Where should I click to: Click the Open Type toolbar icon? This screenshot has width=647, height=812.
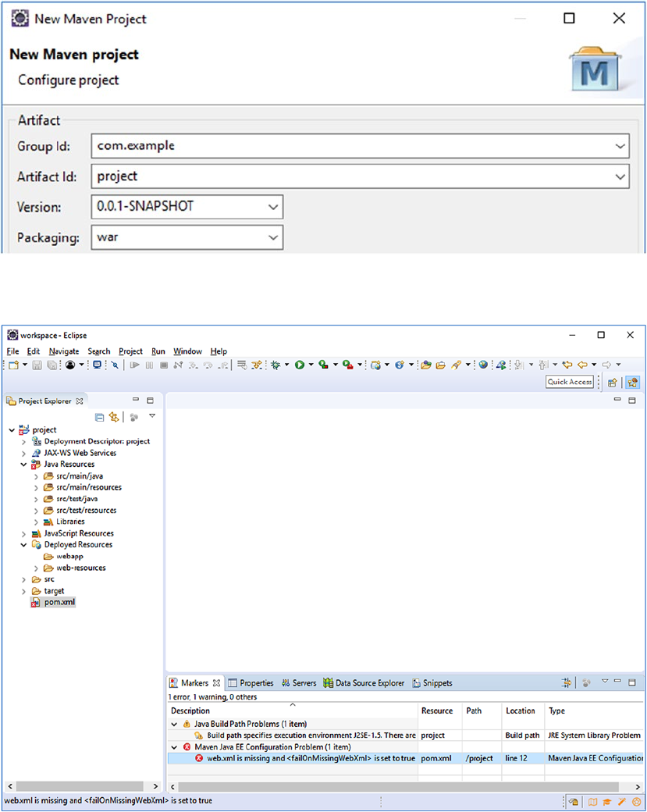[x=426, y=365]
